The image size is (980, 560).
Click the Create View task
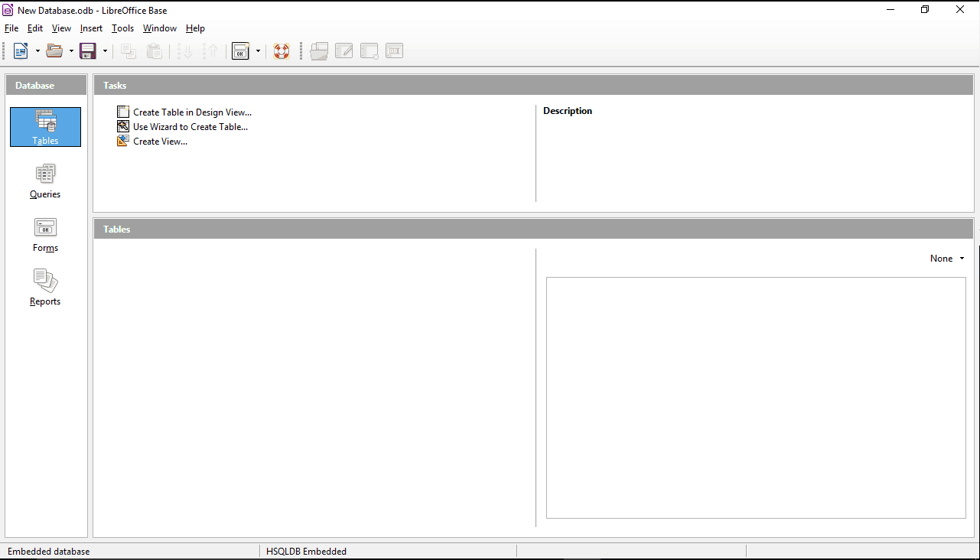coord(160,142)
